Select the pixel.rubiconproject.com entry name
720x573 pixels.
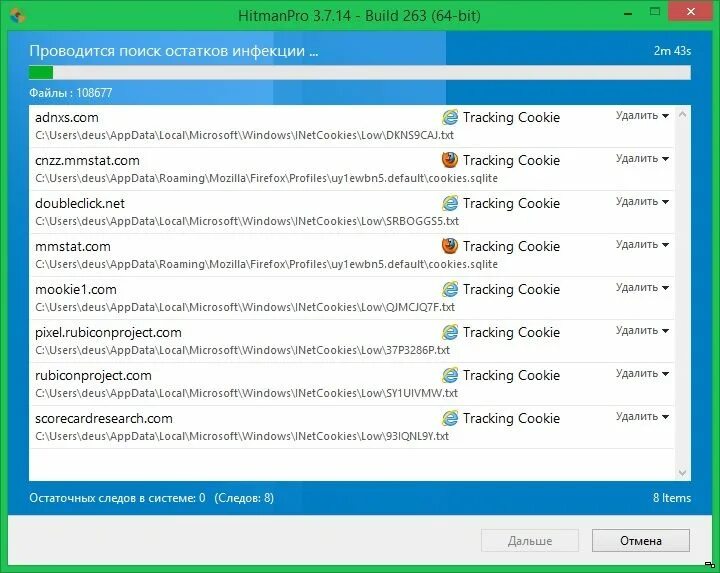pyautogui.click(x=108, y=332)
